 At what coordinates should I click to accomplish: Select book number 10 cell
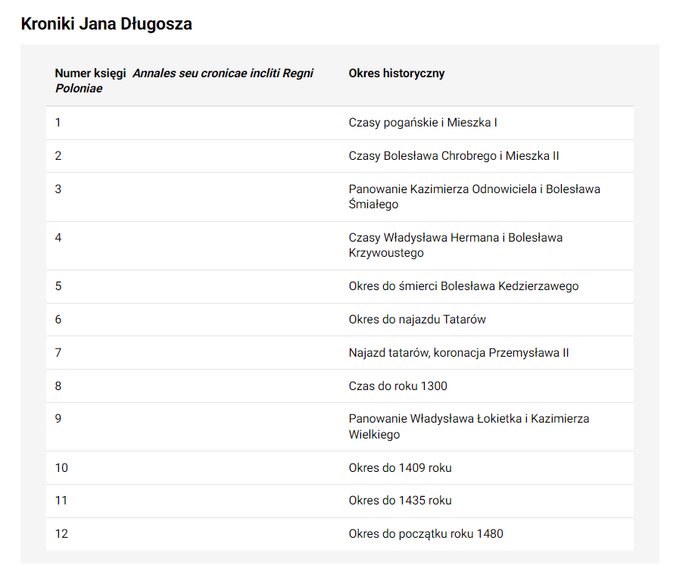61,467
